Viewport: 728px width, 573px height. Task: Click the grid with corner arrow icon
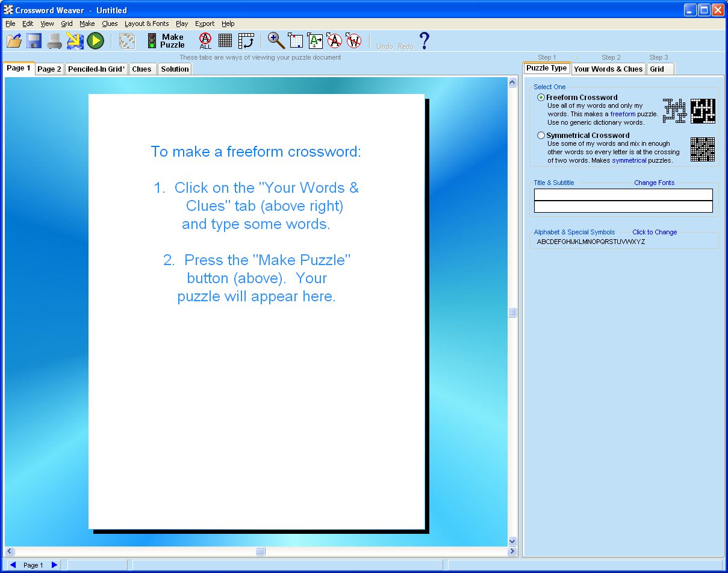tap(296, 41)
